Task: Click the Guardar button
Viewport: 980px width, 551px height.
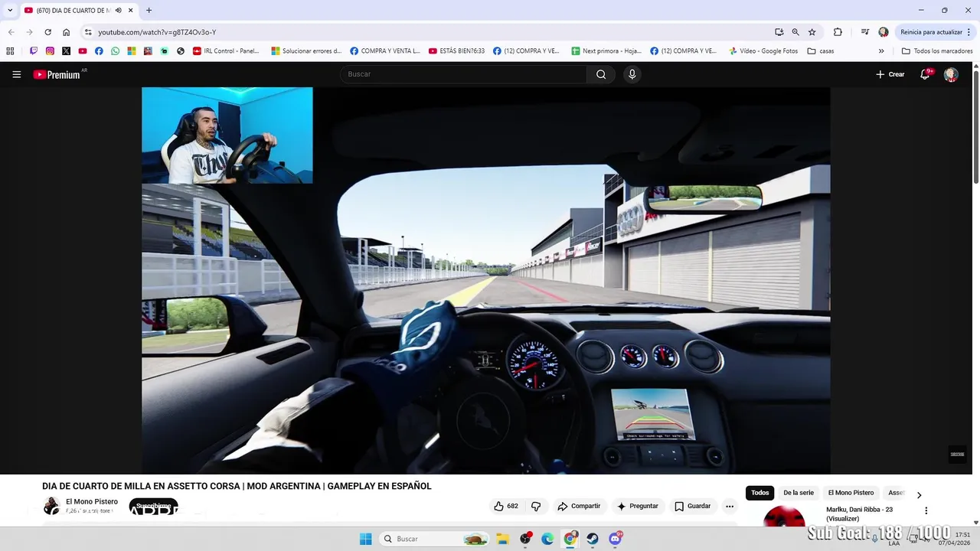Action: [x=693, y=506]
